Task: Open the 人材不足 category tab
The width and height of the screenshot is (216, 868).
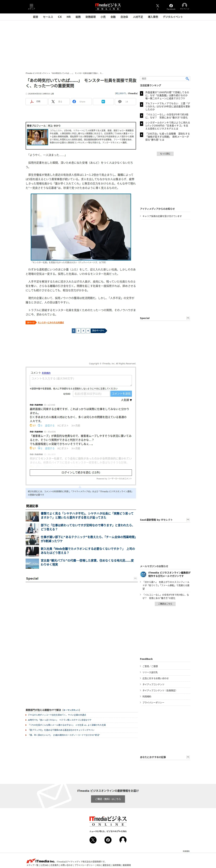Action: coord(138,17)
